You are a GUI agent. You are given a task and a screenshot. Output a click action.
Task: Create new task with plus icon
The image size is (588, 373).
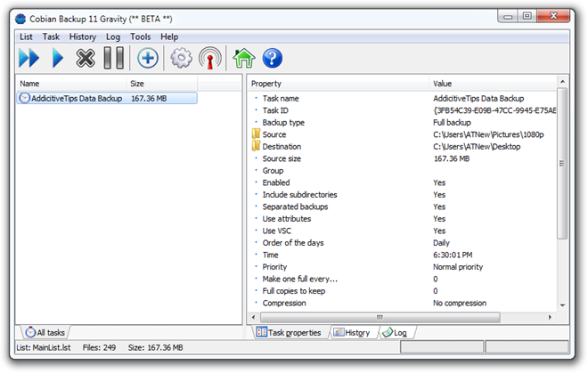(x=147, y=58)
